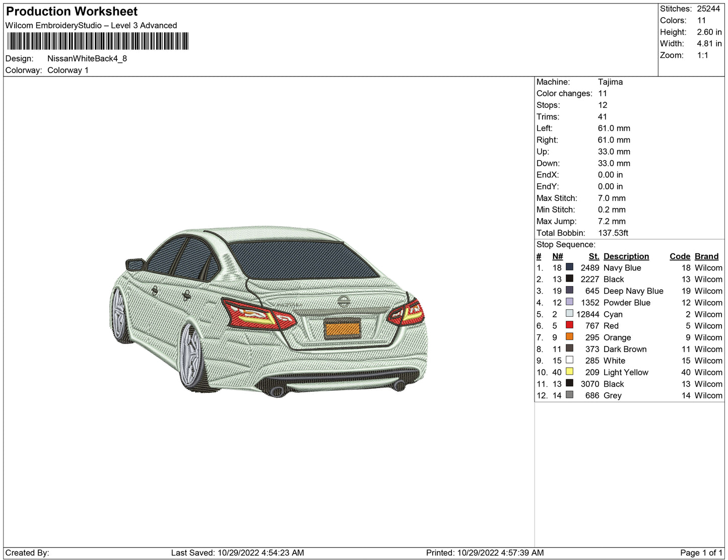Pick the Orange thread color swatch
The height and width of the screenshot is (560, 728).
(x=569, y=336)
